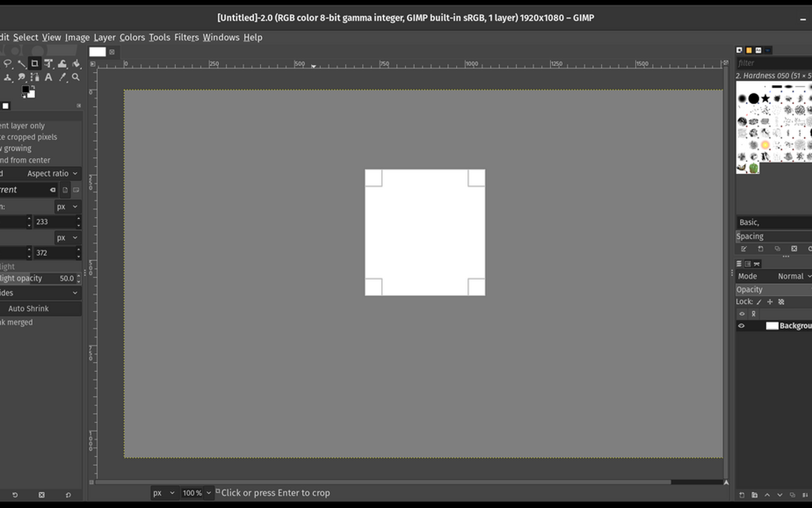Open the px unit dropdown beside Position
Viewport: 812px width, 508px height.
(67, 206)
